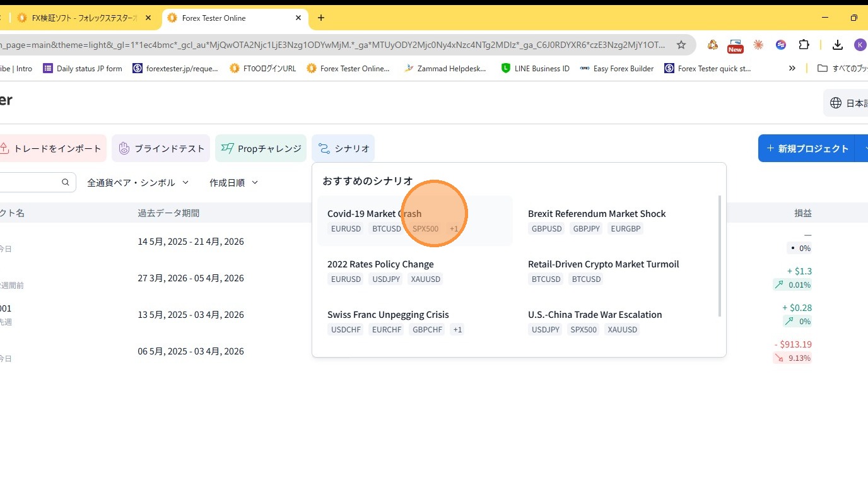Show more bookmarks with the double chevron
Screen dimensions: 868x485
click(x=792, y=68)
